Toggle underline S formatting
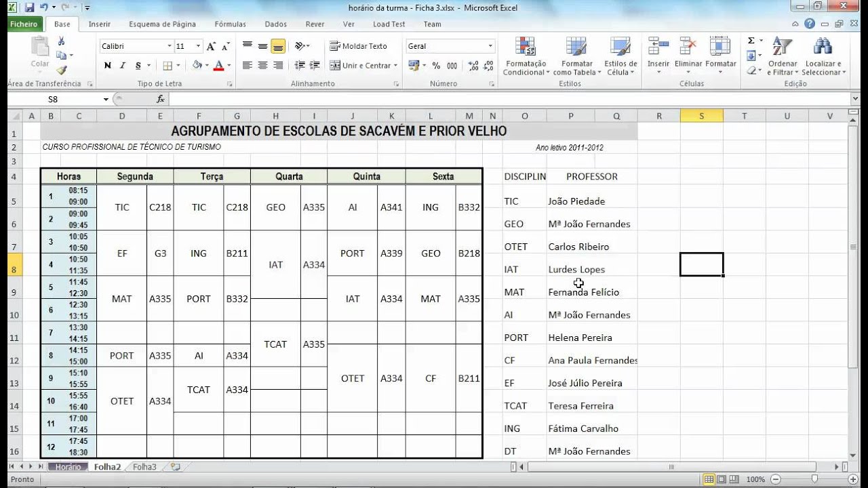 coord(138,66)
